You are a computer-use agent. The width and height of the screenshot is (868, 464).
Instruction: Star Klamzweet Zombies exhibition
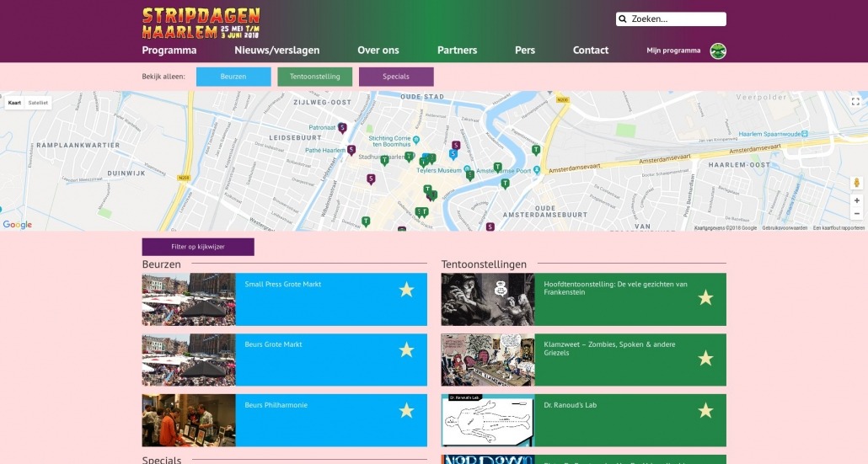(x=705, y=359)
